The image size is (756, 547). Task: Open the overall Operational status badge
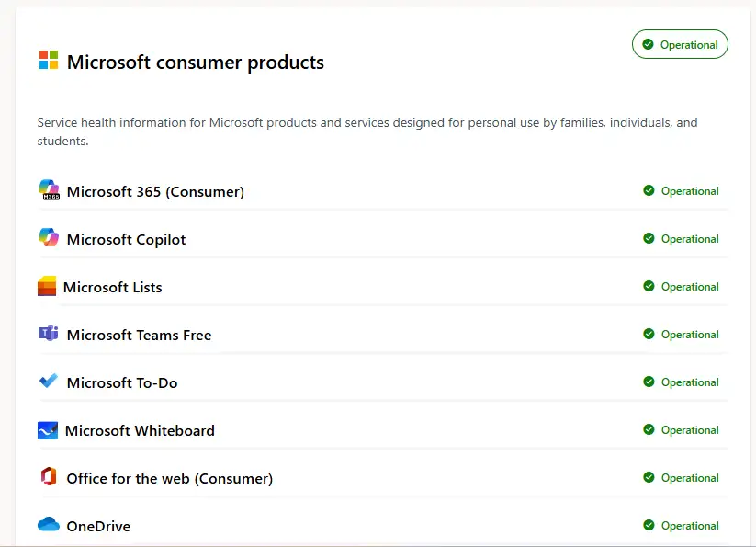click(680, 44)
